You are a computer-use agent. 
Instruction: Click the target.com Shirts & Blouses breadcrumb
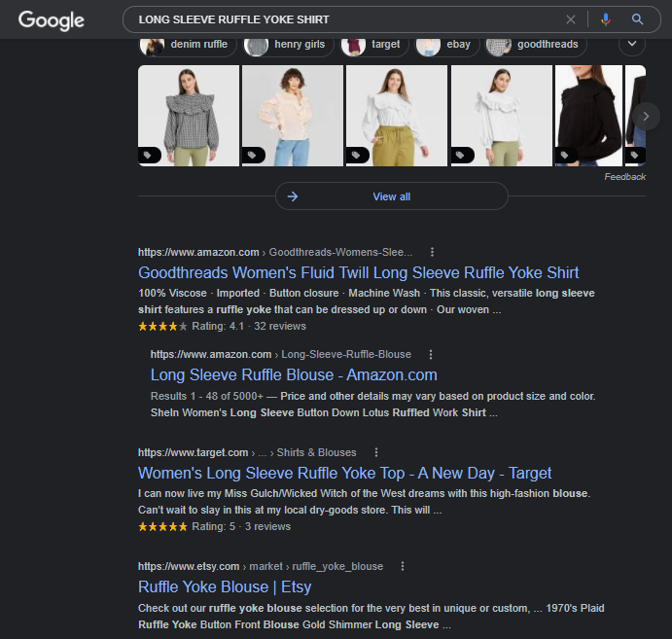tap(247, 452)
